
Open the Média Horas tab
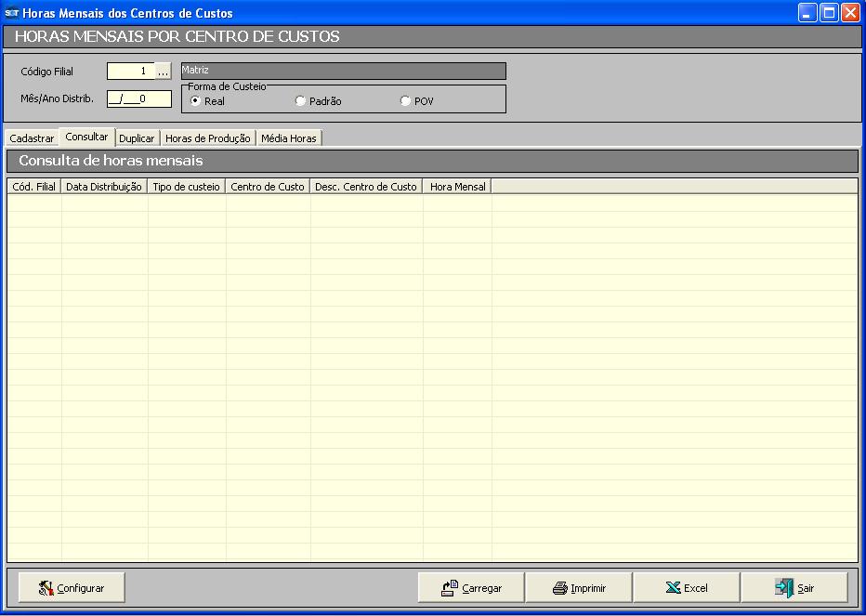pos(288,138)
